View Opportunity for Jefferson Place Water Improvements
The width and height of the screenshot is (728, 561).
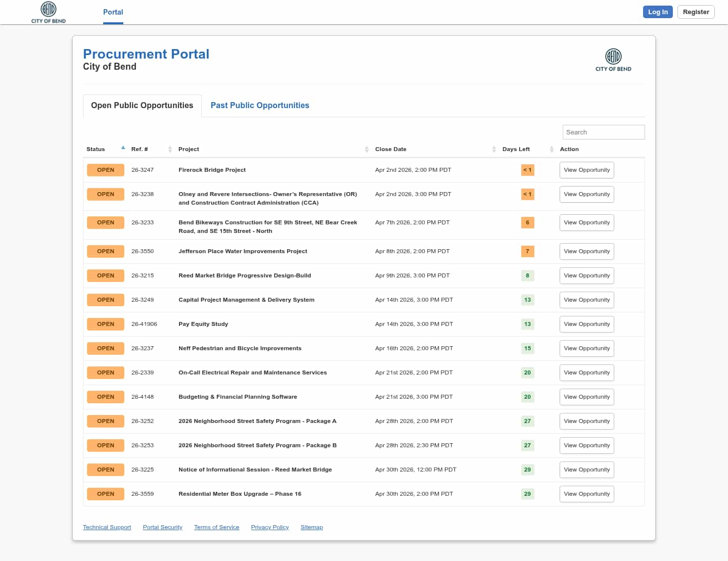coord(586,251)
